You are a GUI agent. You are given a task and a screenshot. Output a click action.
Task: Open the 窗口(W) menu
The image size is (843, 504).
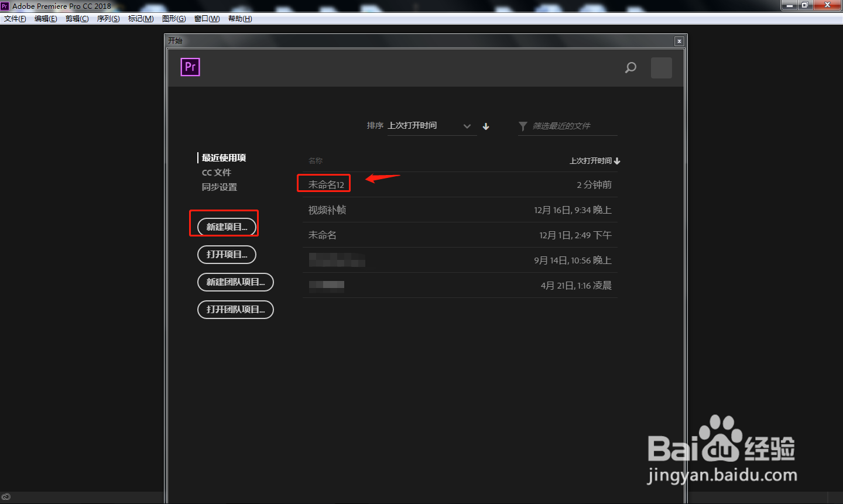point(207,19)
